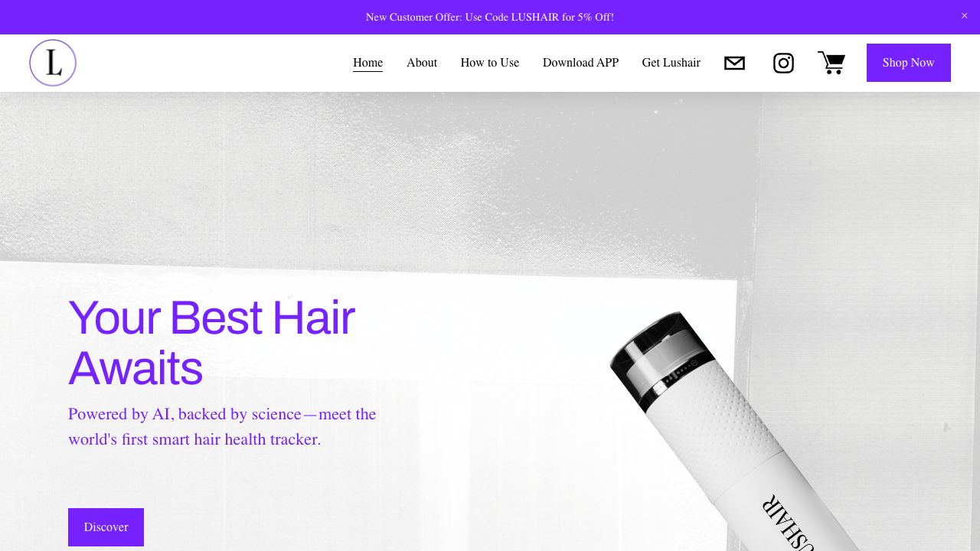Open the email envelope icon
Image resolution: width=980 pixels, height=551 pixels.
click(x=734, y=63)
